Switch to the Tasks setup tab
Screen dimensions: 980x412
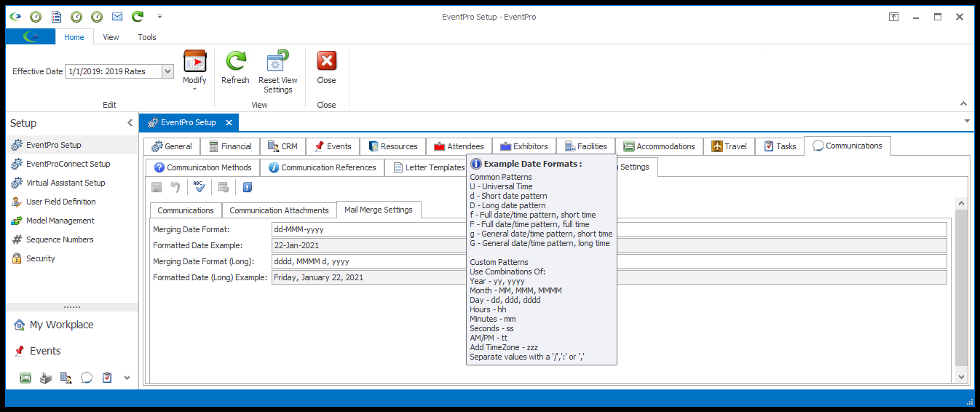779,146
